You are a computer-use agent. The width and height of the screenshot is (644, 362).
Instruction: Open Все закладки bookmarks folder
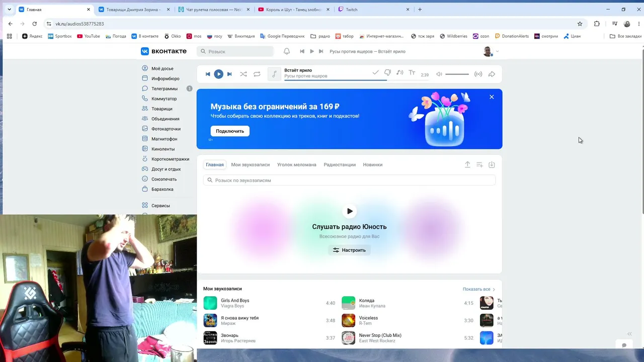click(x=626, y=36)
